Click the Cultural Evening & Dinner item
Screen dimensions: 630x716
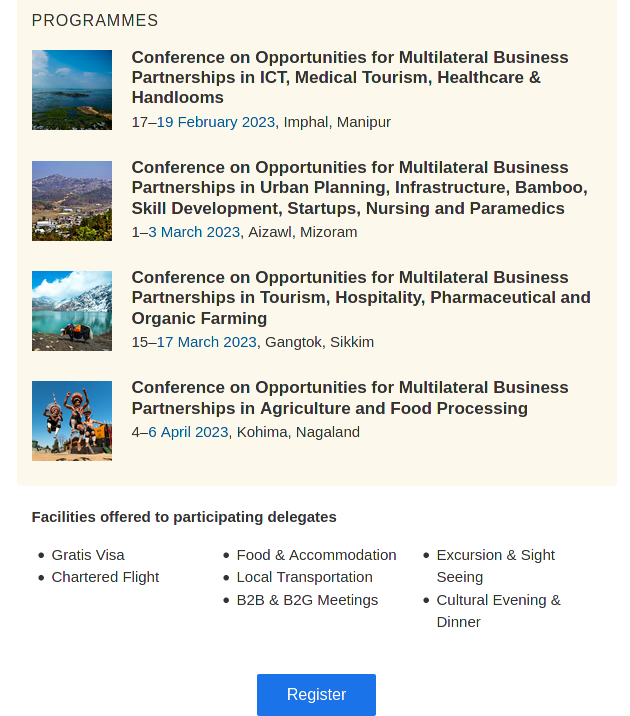[x=499, y=611]
